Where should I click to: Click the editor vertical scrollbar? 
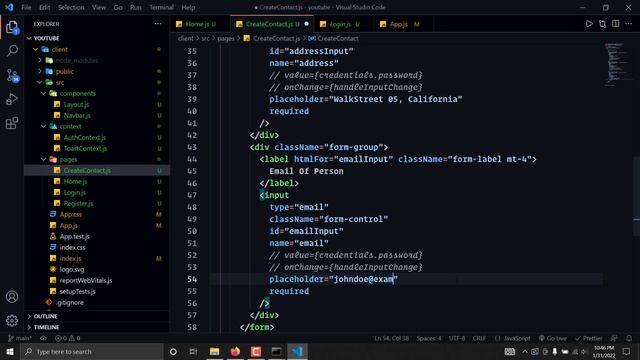[636, 196]
